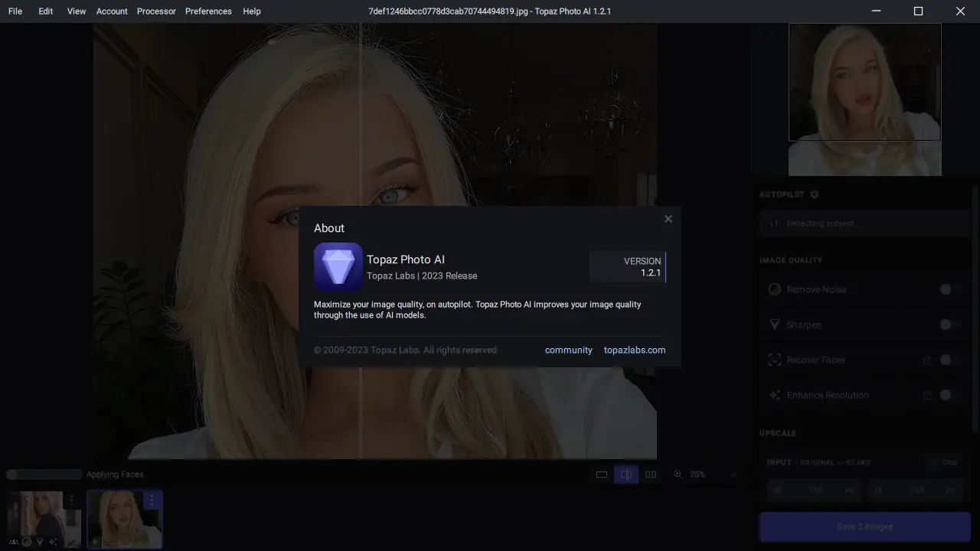Click the lock icon beside Recover Faces
This screenshot has width=980, height=551.
tap(927, 360)
